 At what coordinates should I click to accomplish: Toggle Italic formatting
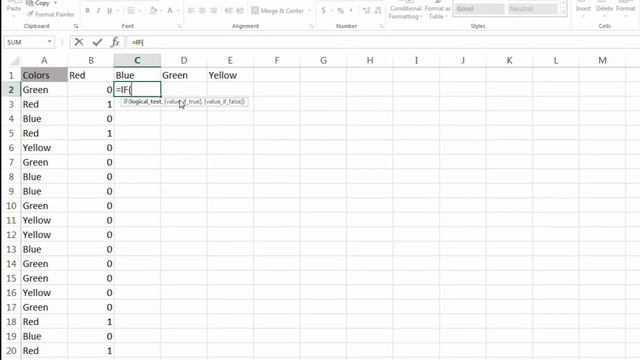tap(98, 11)
